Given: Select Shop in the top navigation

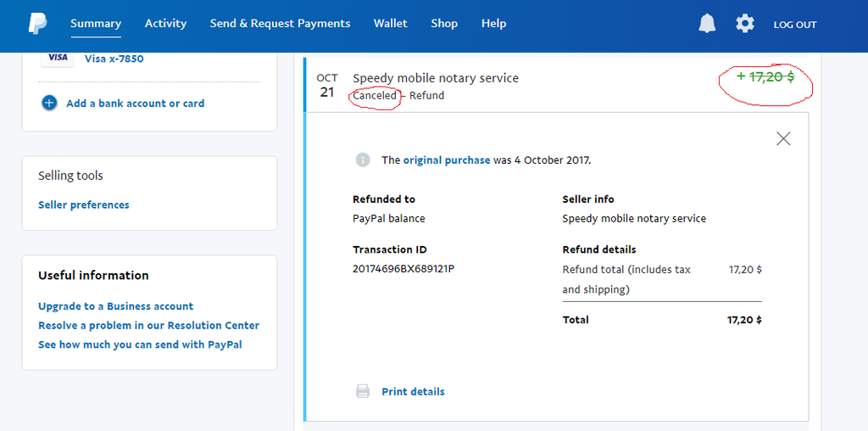Looking at the screenshot, I should (x=444, y=24).
